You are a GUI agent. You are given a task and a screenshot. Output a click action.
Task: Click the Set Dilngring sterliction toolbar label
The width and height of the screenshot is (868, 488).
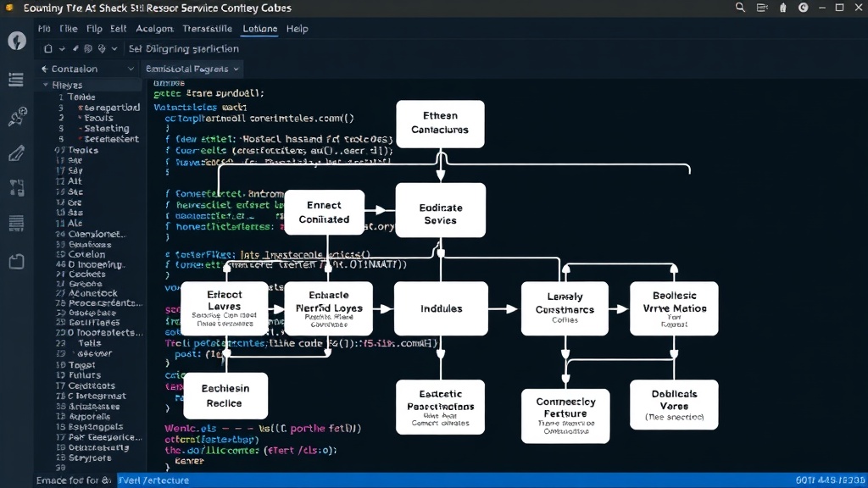click(x=184, y=48)
